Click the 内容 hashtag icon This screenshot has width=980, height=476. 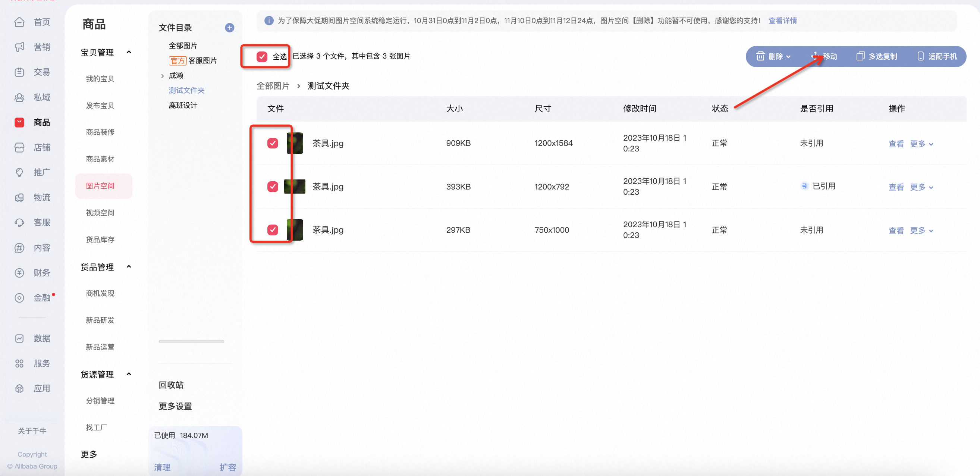[x=19, y=248]
